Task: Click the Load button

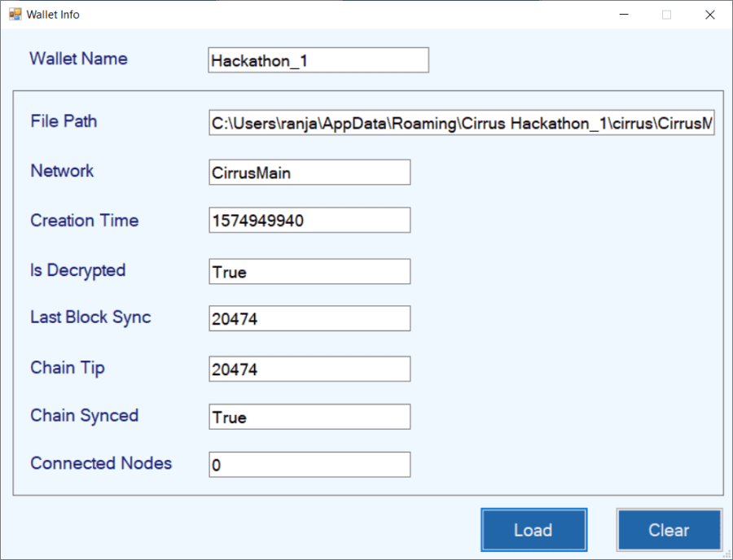Action: tap(533, 530)
